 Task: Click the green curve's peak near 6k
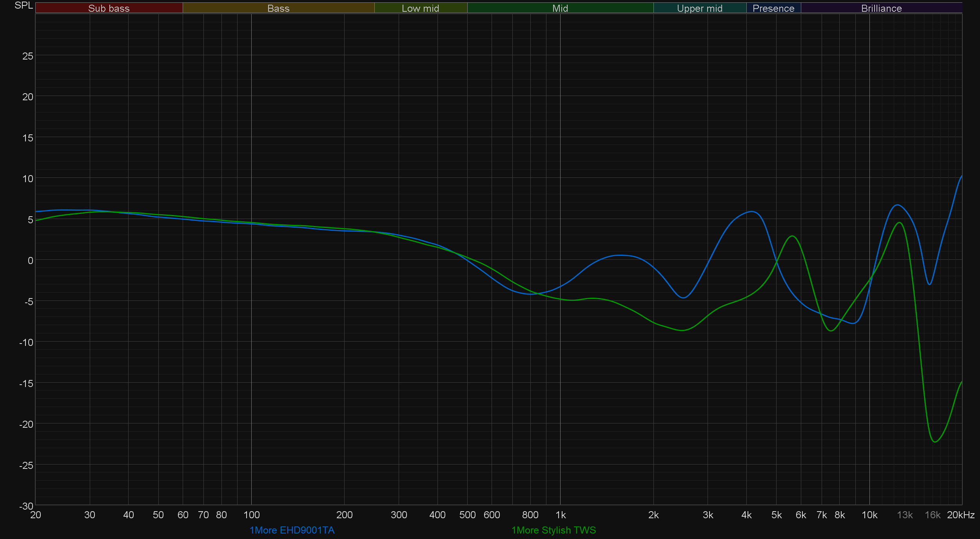[x=792, y=236]
